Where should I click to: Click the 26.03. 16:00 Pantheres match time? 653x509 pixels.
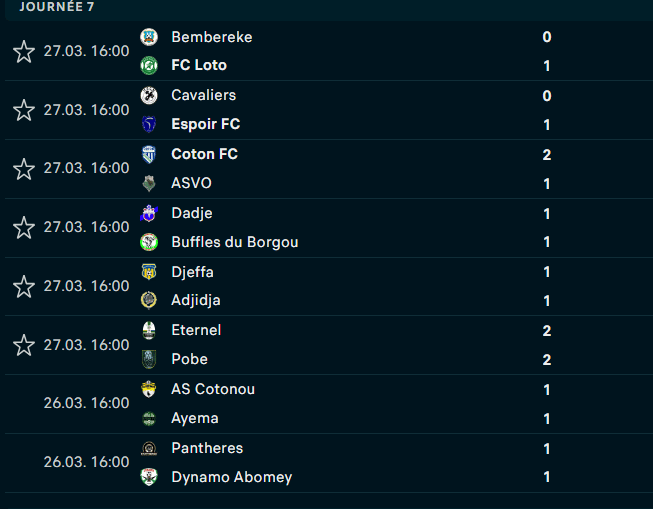pos(86,462)
